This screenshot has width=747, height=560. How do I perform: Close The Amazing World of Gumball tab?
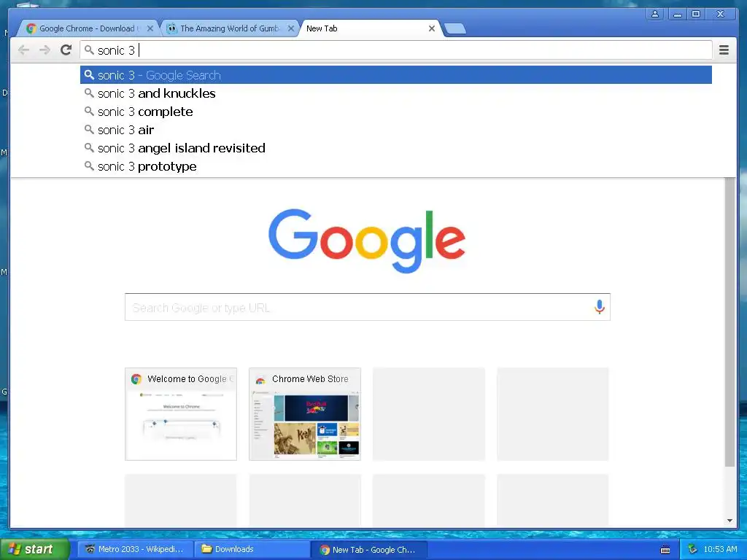coord(290,28)
